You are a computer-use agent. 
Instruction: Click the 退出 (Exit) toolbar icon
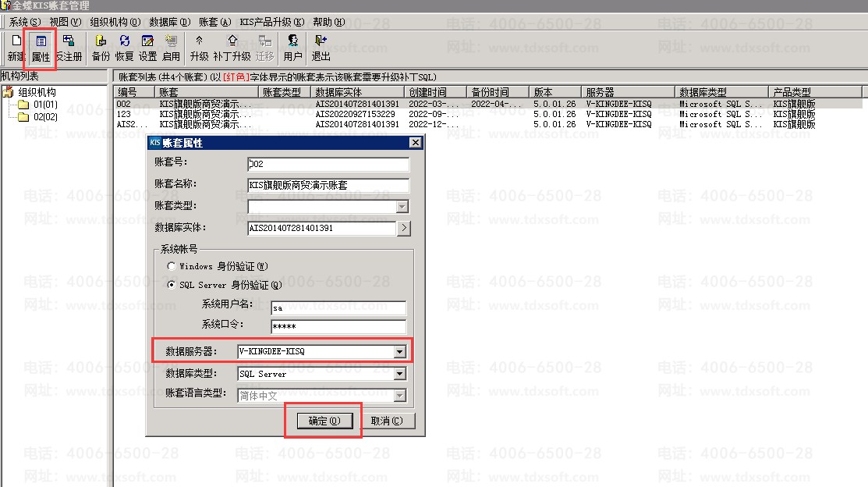321,47
